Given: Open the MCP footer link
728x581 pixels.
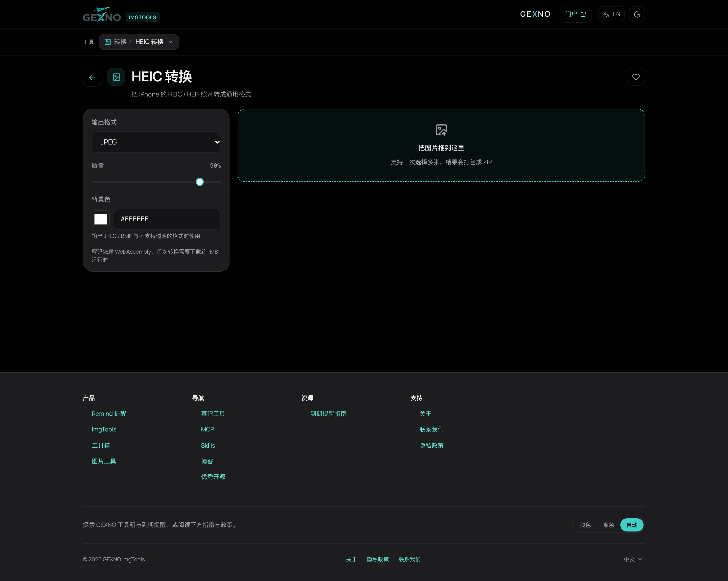Looking at the screenshot, I should (x=207, y=429).
